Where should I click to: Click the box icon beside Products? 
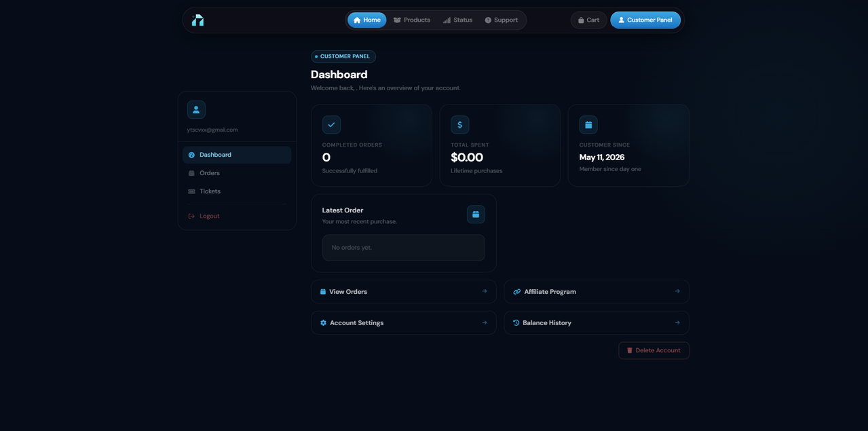click(397, 20)
